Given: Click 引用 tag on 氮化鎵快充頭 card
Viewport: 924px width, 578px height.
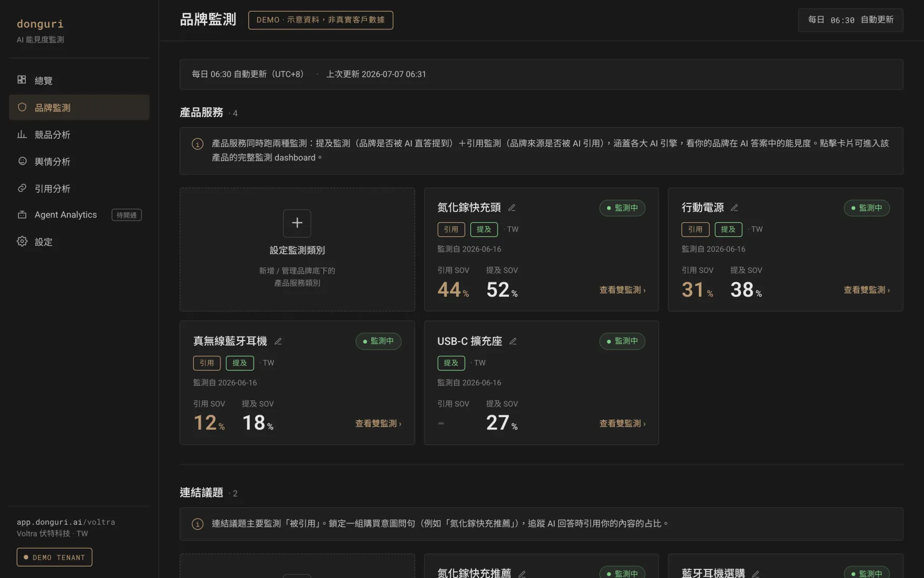Looking at the screenshot, I should click(451, 230).
